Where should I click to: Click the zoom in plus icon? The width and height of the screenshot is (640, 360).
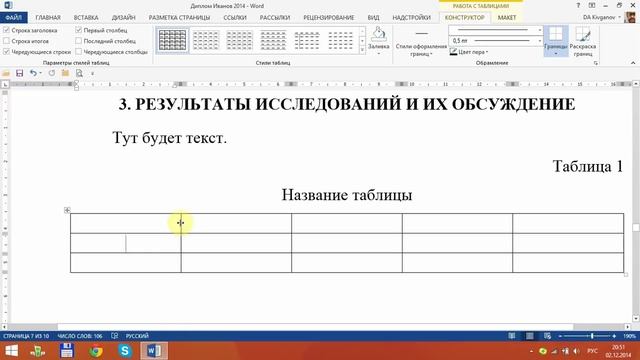tap(614, 336)
